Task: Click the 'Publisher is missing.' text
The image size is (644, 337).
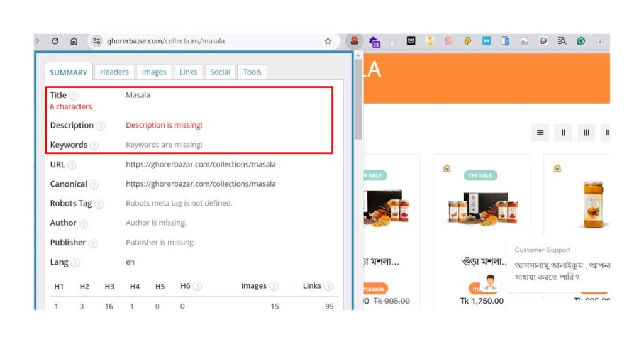Action: pyautogui.click(x=160, y=243)
